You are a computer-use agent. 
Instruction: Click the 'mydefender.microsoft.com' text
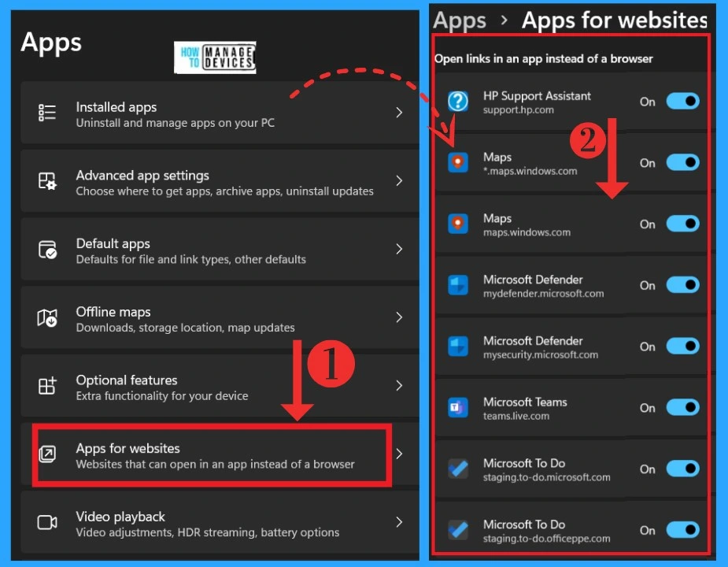543,294
